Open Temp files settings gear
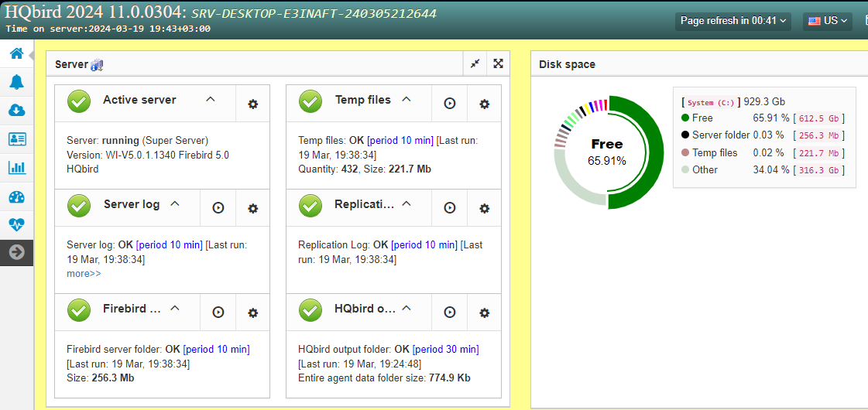868x410 pixels. click(x=485, y=104)
